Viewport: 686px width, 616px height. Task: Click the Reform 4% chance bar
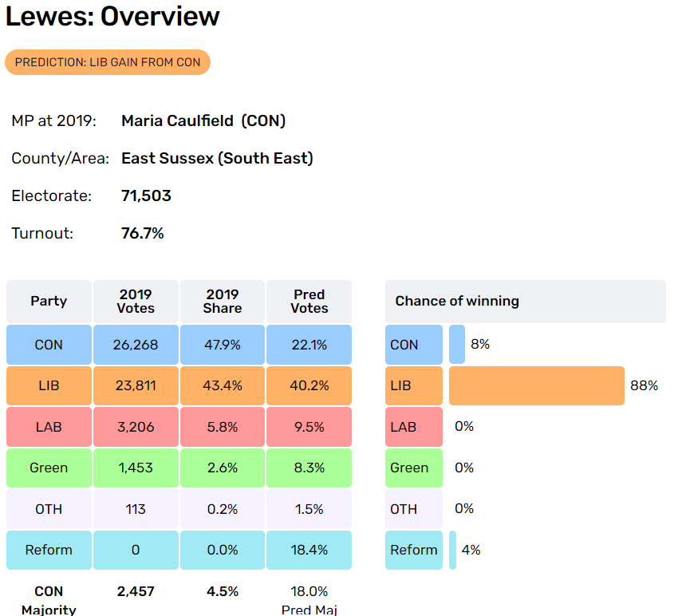(453, 550)
